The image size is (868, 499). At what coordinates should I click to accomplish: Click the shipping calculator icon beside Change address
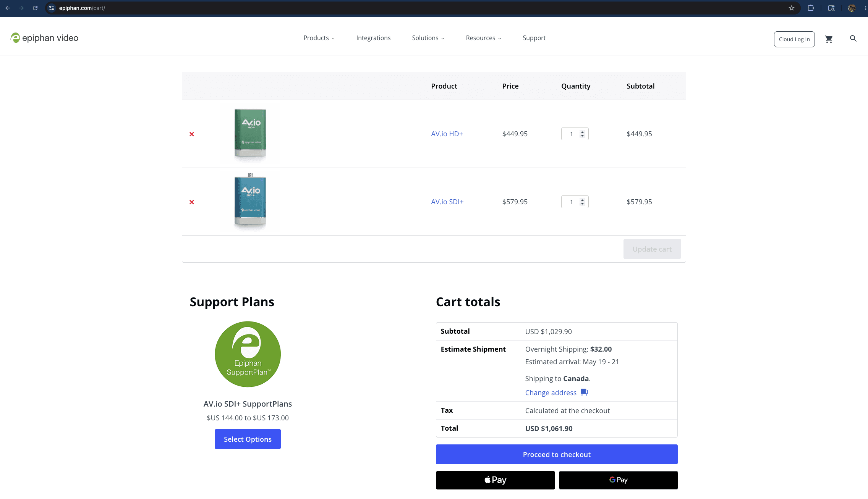584,392
